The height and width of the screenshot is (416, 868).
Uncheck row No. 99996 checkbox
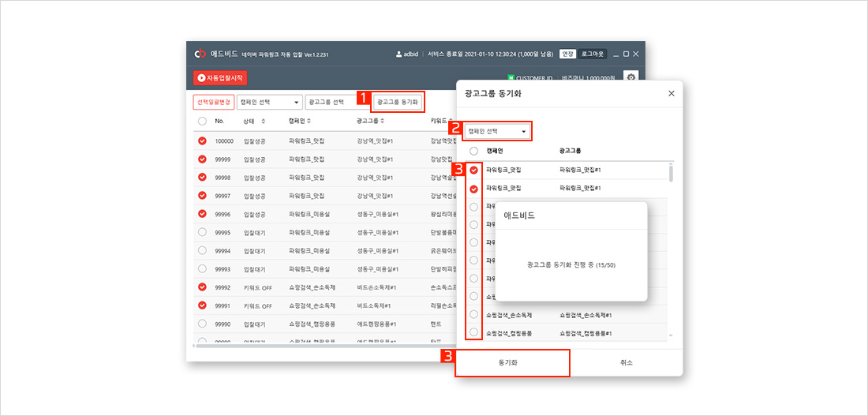tap(202, 214)
